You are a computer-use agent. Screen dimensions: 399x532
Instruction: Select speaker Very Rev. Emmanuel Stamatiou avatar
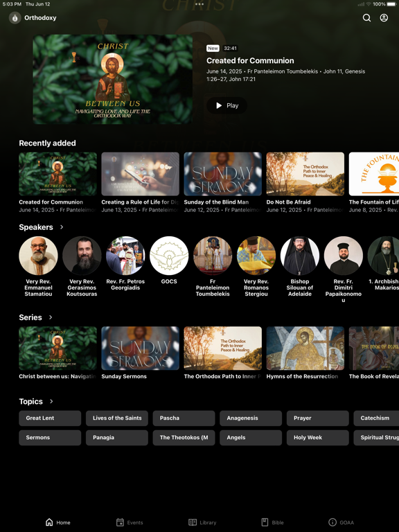pyautogui.click(x=38, y=256)
